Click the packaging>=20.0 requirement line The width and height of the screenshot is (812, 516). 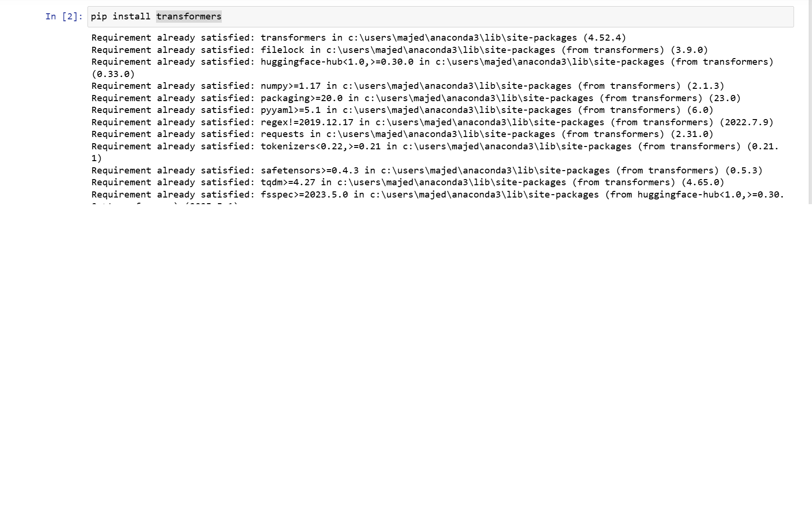[416, 98]
